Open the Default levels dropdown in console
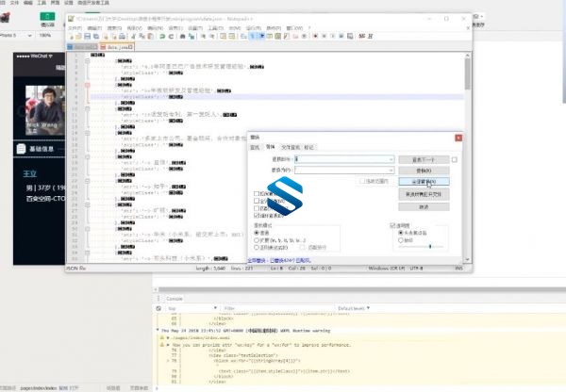 pos(354,308)
